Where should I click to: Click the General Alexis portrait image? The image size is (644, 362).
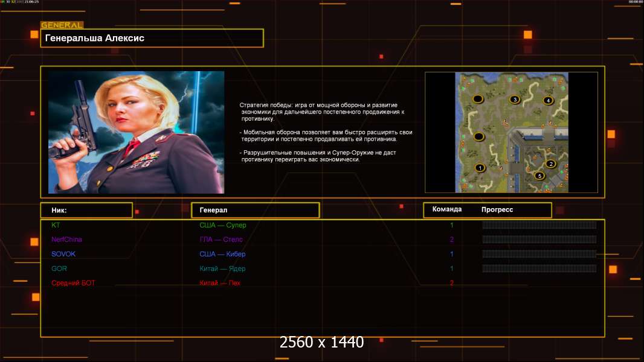click(x=137, y=132)
